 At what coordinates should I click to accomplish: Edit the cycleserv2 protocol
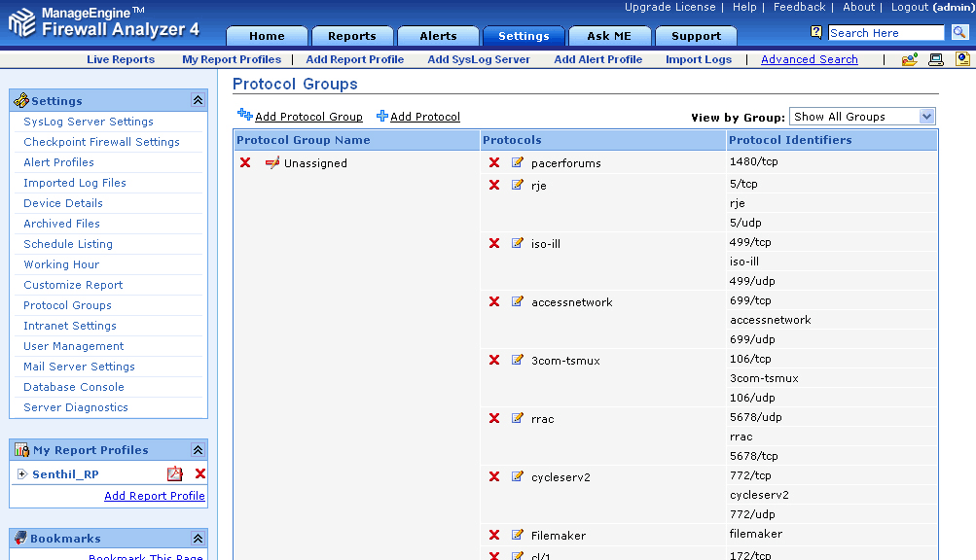pos(518,476)
